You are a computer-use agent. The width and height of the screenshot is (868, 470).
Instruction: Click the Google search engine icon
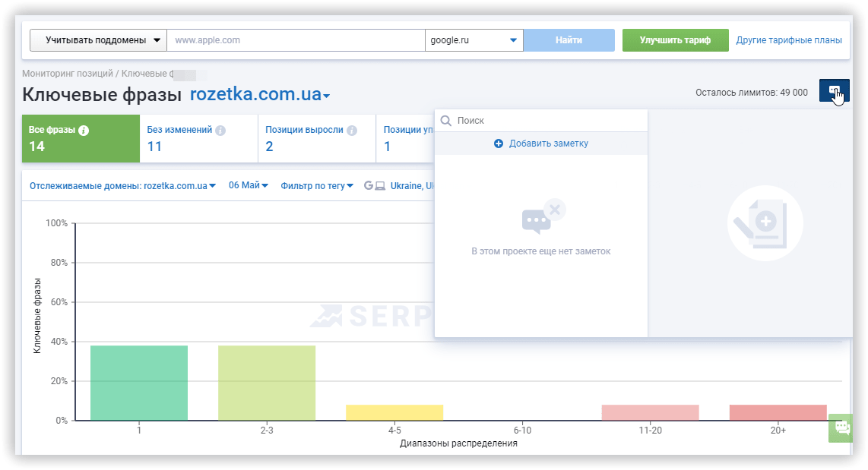click(368, 186)
